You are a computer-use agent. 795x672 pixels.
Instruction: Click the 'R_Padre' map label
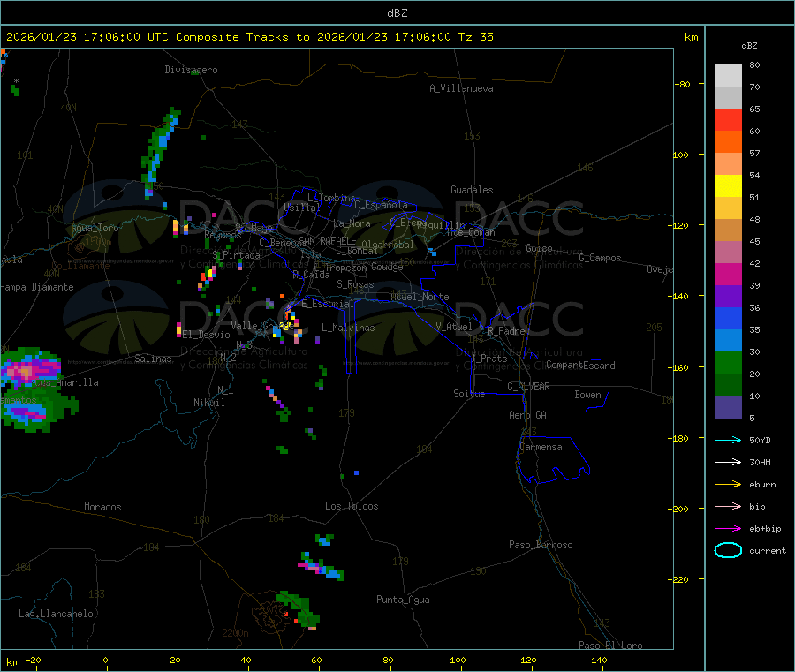pyautogui.click(x=506, y=331)
